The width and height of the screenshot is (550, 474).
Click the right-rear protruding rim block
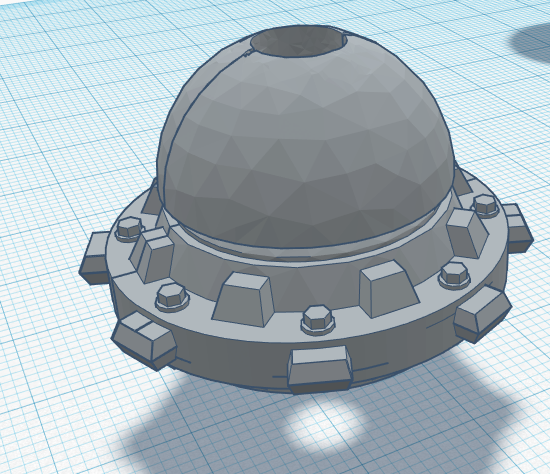[518, 228]
